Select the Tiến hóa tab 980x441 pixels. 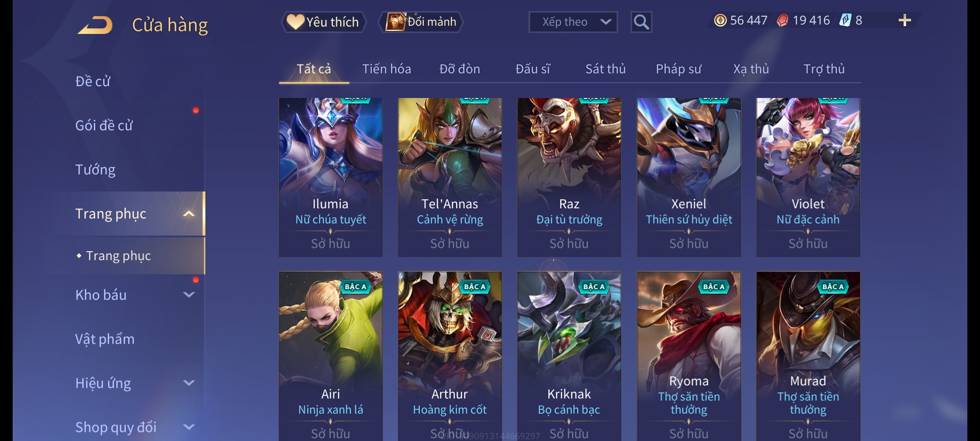tap(386, 69)
